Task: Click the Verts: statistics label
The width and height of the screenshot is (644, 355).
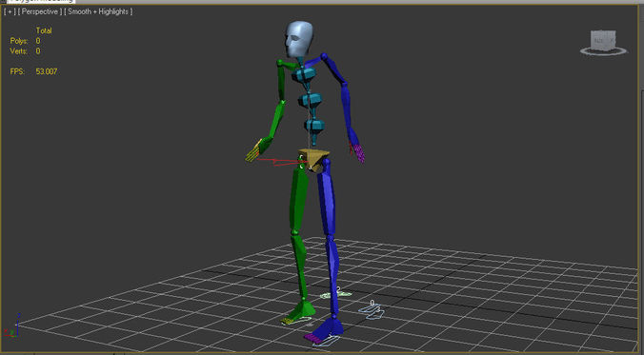Action: click(19, 51)
